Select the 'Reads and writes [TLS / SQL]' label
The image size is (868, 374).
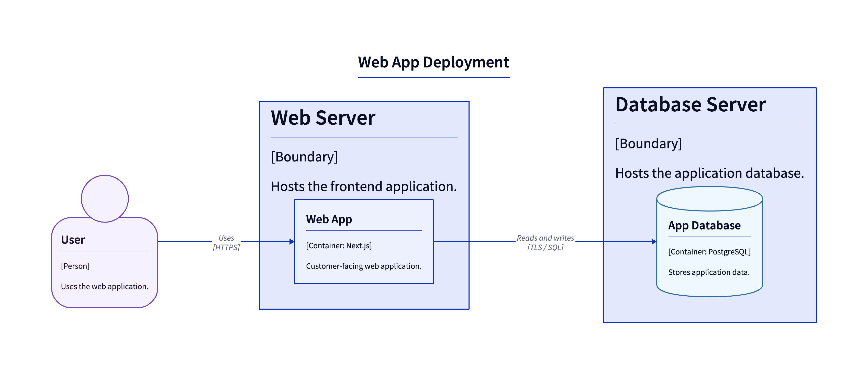click(x=545, y=242)
